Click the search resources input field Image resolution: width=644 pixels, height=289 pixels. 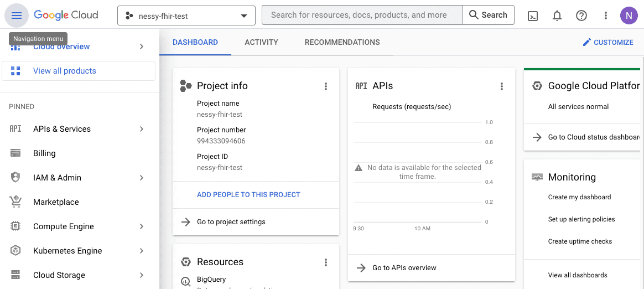(362, 15)
